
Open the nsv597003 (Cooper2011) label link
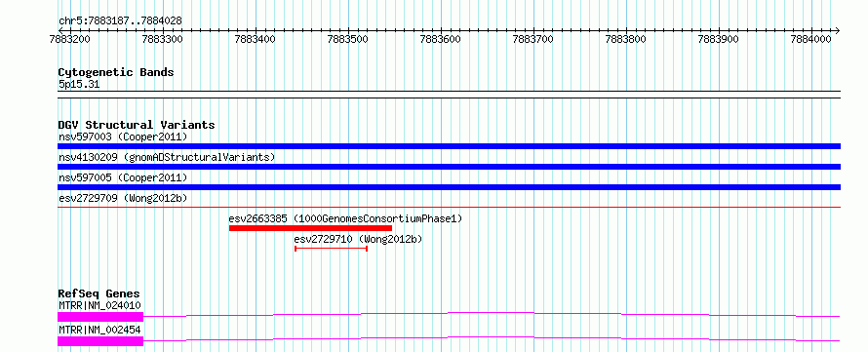pos(123,137)
